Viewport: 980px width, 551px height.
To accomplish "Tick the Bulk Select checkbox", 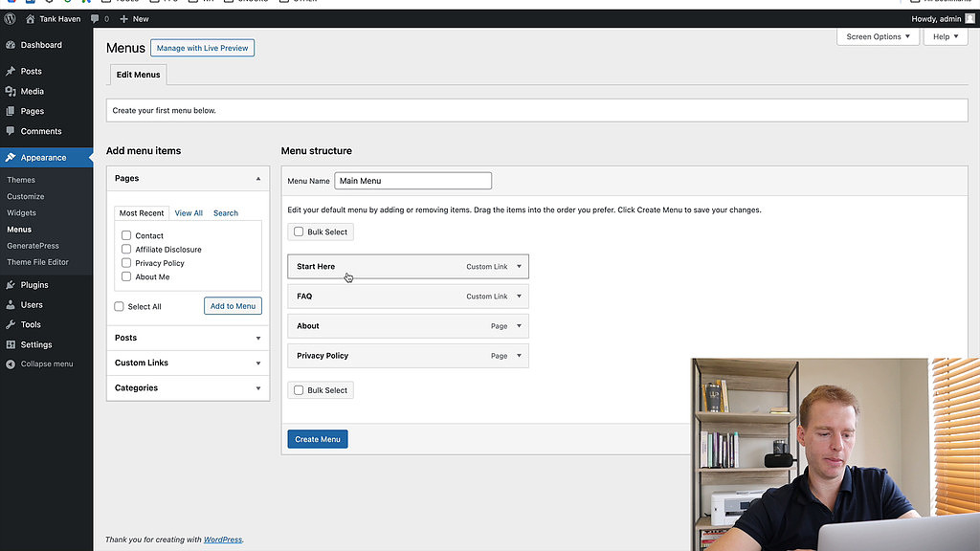I will (298, 231).
